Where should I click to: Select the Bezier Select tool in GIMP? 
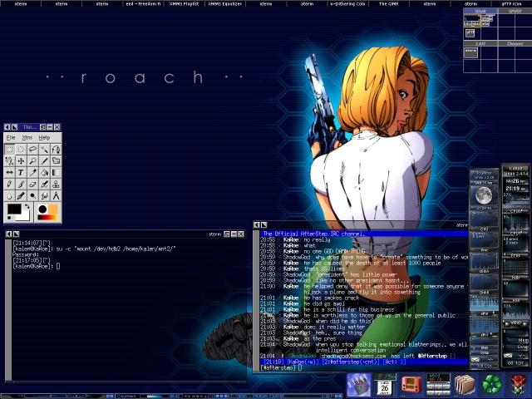[x=56, y=150]
